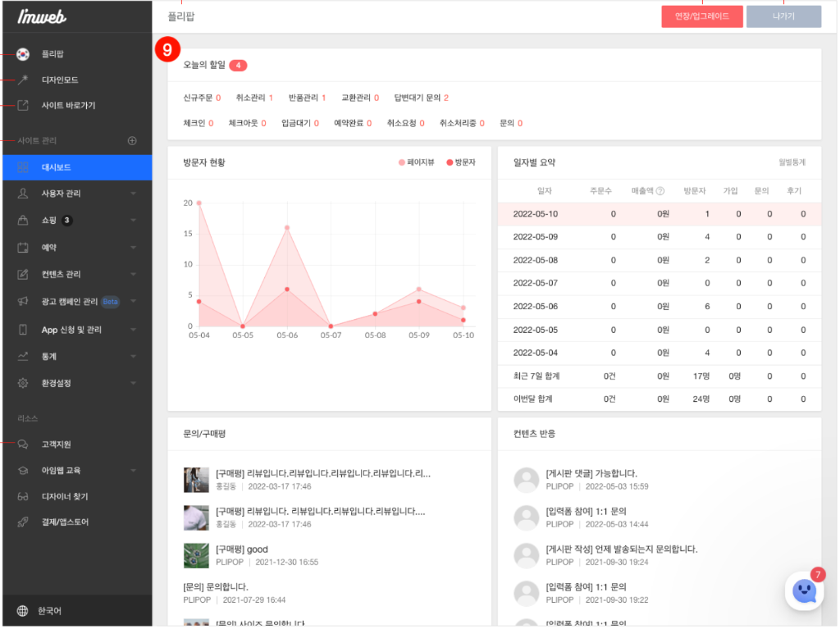Click the 연장/업그레이드 button
840x629 pixels.
click(704, 16)
